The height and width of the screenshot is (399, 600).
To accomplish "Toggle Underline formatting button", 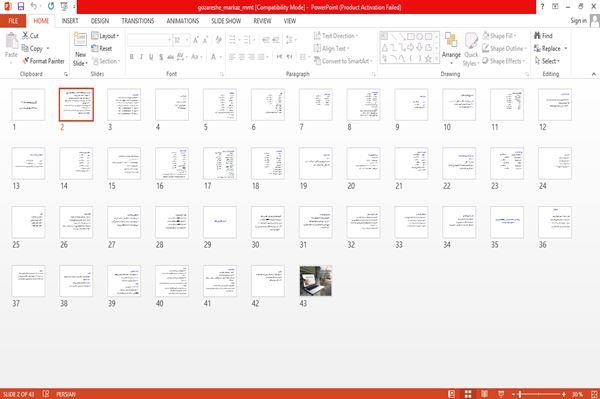I will pos(151,57).
